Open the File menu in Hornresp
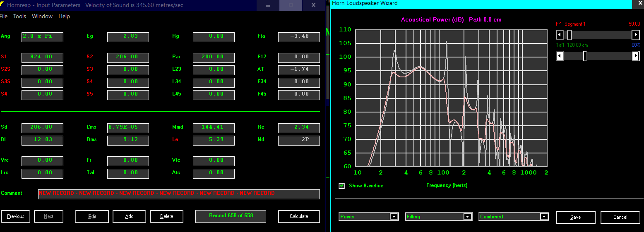Viewport: 644px width, 232px height. (4, 17)
